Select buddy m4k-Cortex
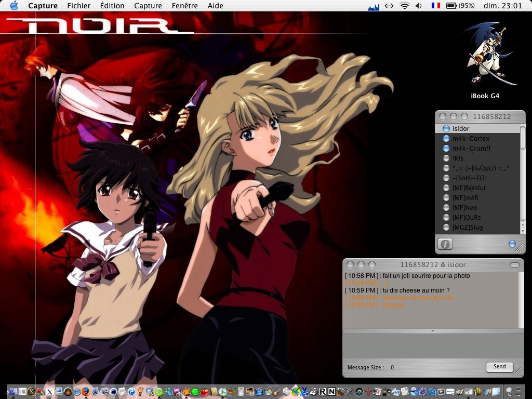This screenshot has height=399, width=532. [478, 138]
